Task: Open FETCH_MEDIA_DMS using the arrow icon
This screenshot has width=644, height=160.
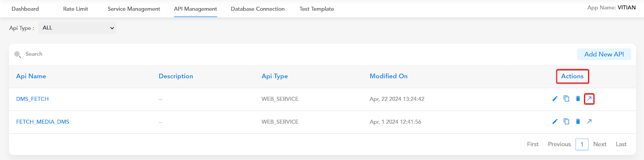Action: (x=589, y=121)
